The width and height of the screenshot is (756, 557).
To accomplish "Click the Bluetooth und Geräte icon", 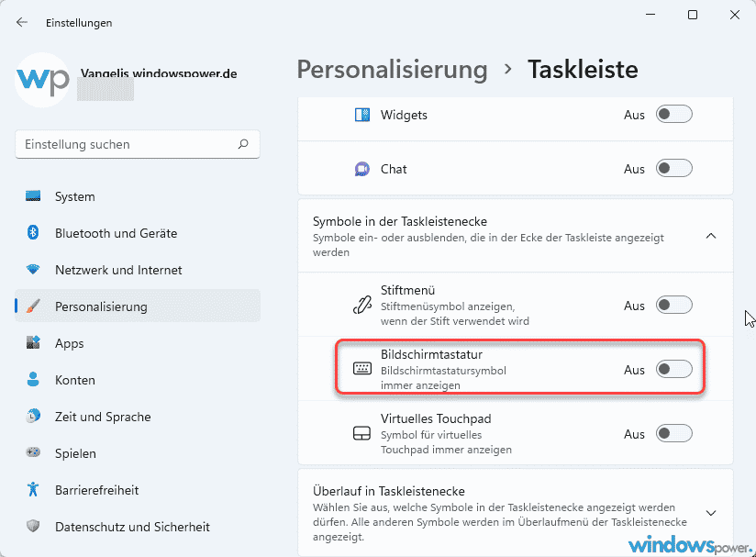I will pos(34,233).
